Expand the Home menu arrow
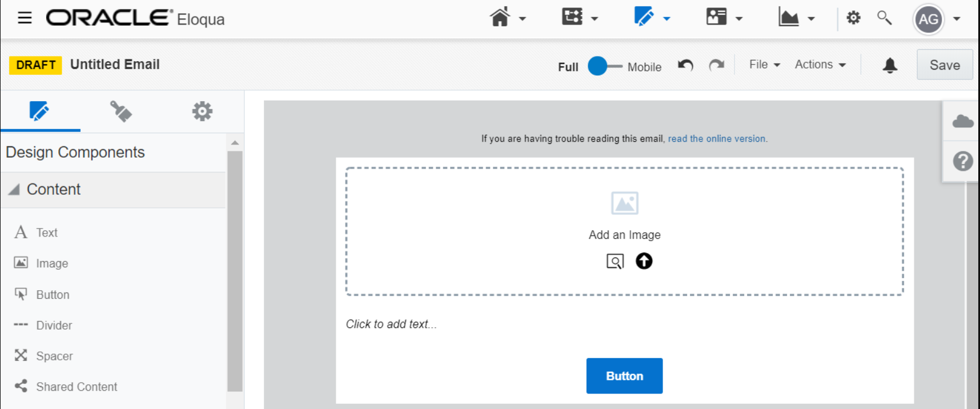980x409 pixels. pyautogui.click(x=522, y=19)
